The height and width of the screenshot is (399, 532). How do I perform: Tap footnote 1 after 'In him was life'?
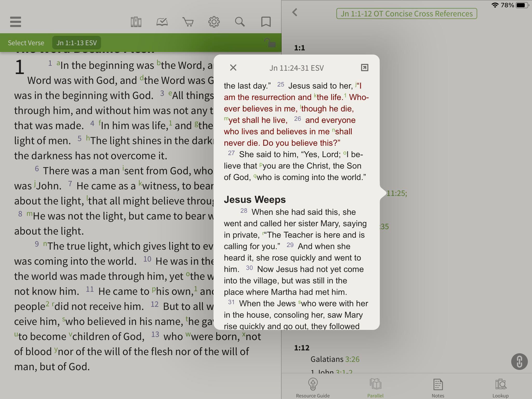(x=171, y=123)
